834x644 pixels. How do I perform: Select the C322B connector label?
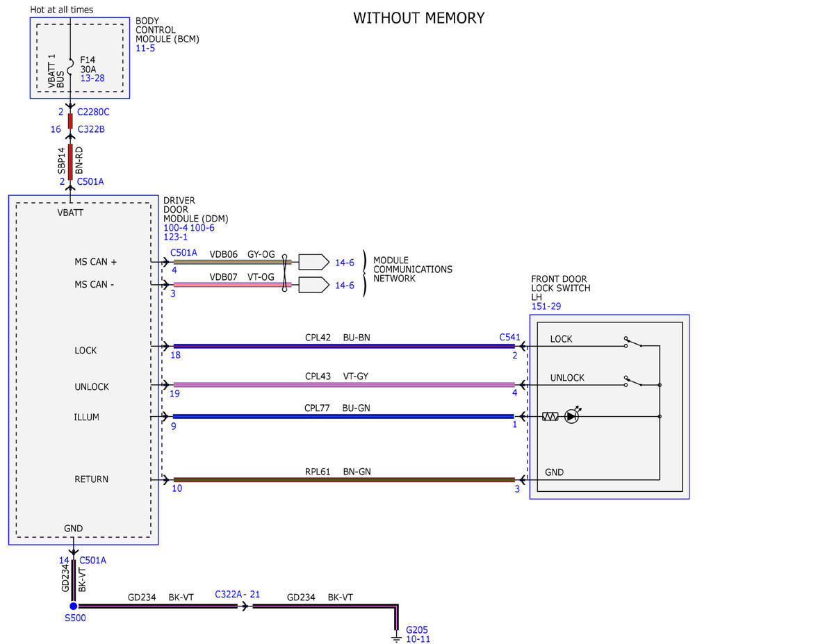coord(91,129)
